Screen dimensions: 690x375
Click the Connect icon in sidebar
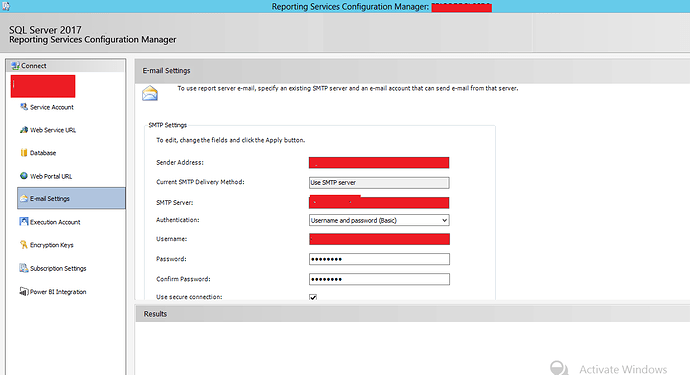[15, 66]
